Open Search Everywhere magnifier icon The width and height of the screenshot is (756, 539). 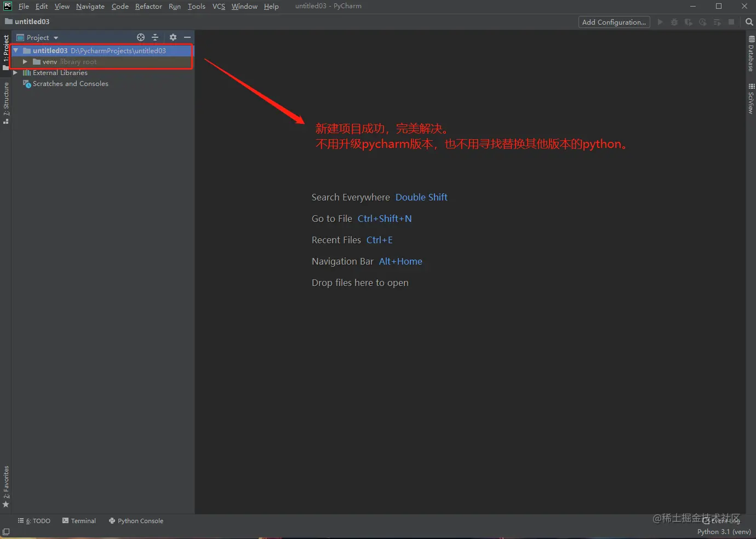pyautogui.click(x=749, y=22)
